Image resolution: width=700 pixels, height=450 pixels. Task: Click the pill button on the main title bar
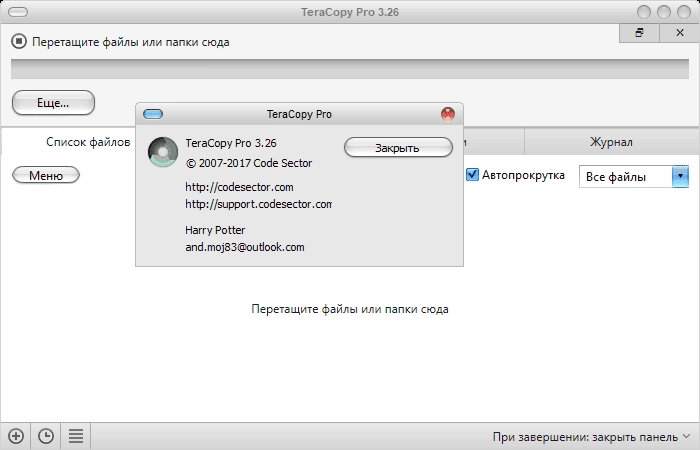tap(18, 12)
